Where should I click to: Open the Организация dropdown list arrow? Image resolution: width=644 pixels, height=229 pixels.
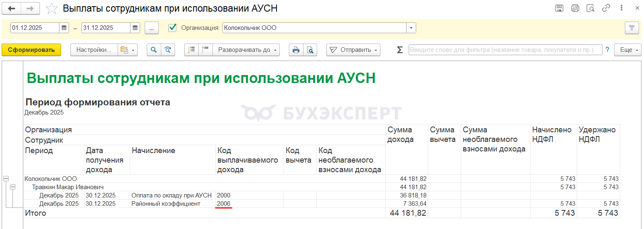pyautogui.click(x=411, y=28)
